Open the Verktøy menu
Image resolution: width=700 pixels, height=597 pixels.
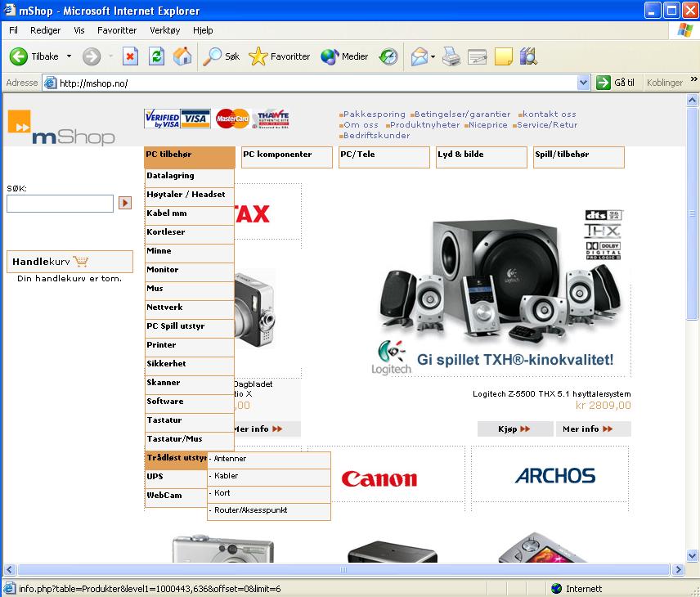[x=164, y=30]
